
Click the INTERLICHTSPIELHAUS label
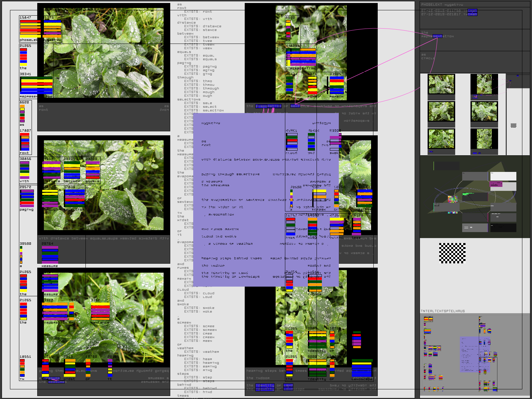click(443, 311)
